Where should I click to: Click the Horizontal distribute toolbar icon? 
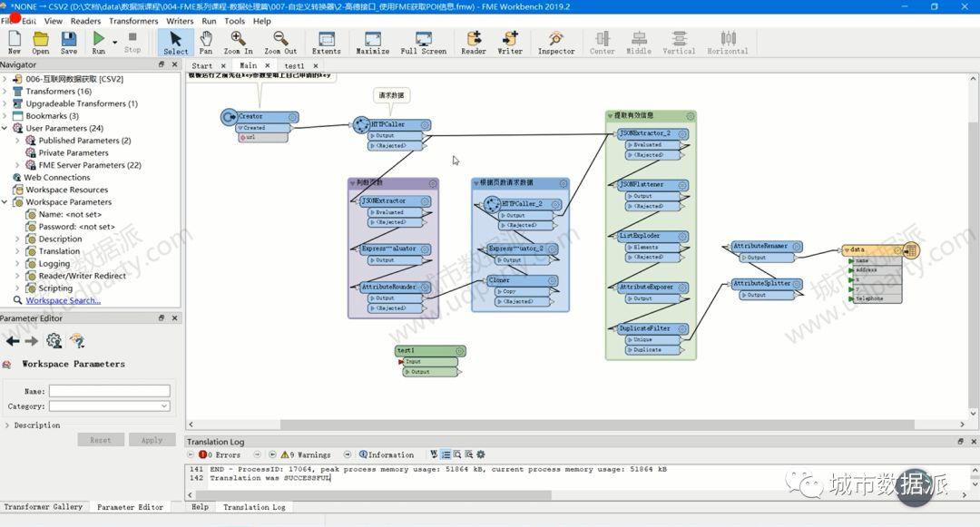[728, 43]
